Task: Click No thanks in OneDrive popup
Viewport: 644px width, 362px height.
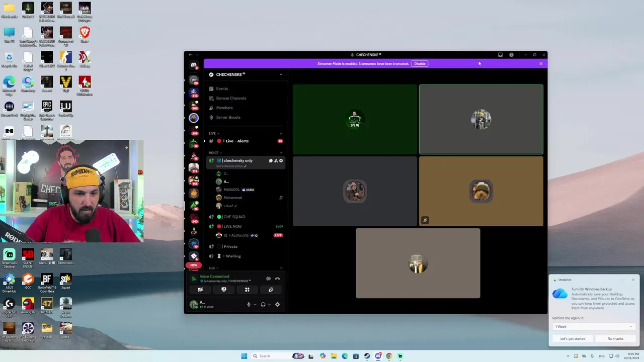Action: click(x=615, y=338)
